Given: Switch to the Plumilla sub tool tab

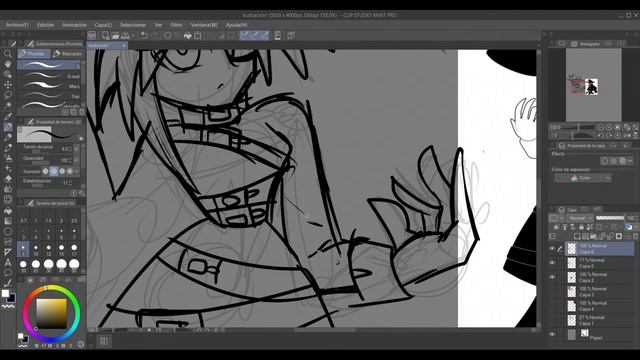Looking at the screenshot, I should tap(34, 53).
